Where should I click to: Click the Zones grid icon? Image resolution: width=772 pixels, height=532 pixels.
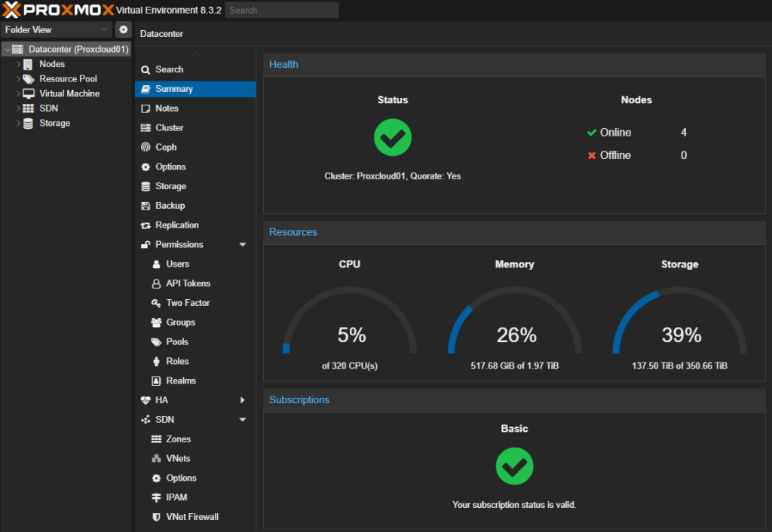point(157,439)
